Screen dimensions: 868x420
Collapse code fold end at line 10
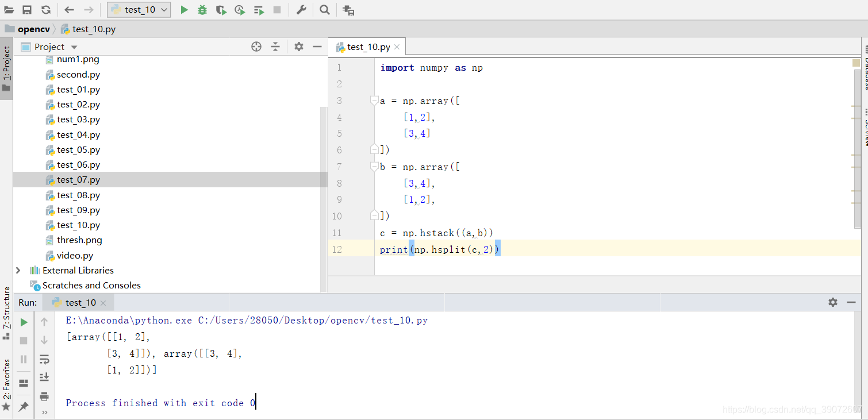[375, 215]
